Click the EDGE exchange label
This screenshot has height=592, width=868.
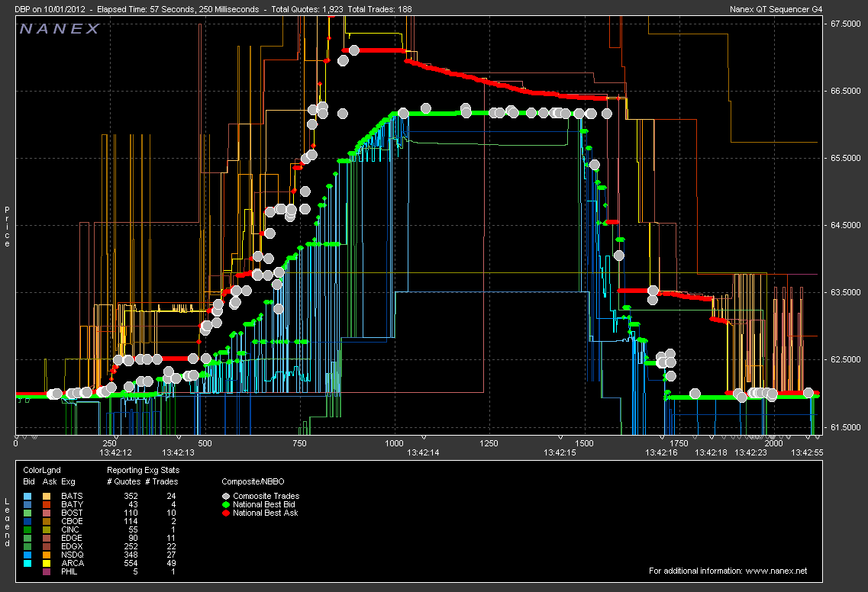tap(72, 538)
